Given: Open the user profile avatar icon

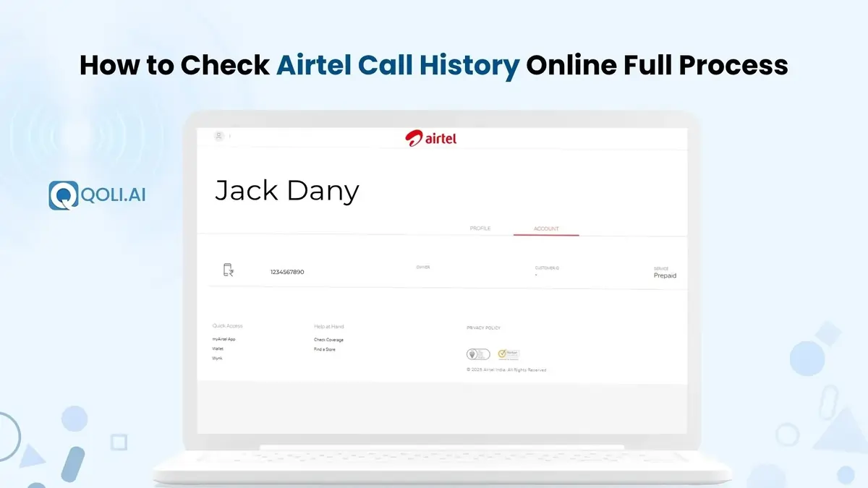Looking at the screenshot, I should (x=218, y=136).
